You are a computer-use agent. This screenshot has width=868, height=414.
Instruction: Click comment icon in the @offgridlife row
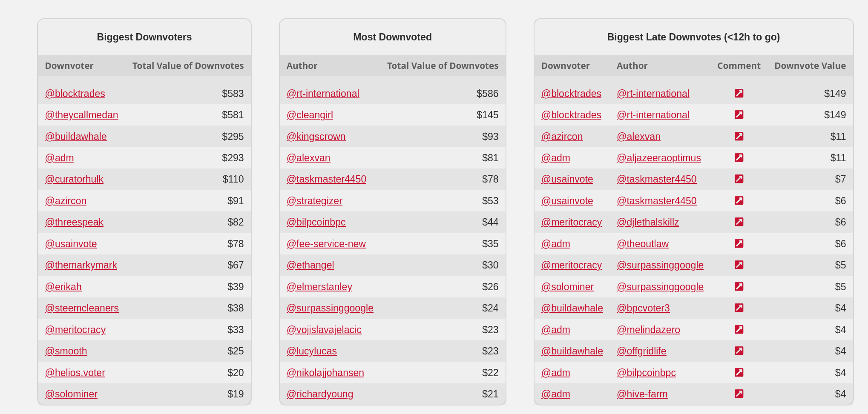[x=739, y=351]
